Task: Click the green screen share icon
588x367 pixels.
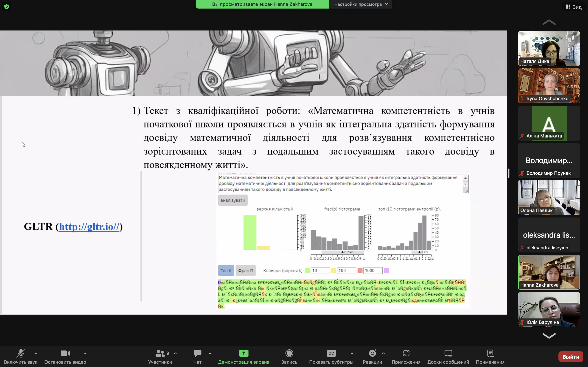Action: [243, 353]
